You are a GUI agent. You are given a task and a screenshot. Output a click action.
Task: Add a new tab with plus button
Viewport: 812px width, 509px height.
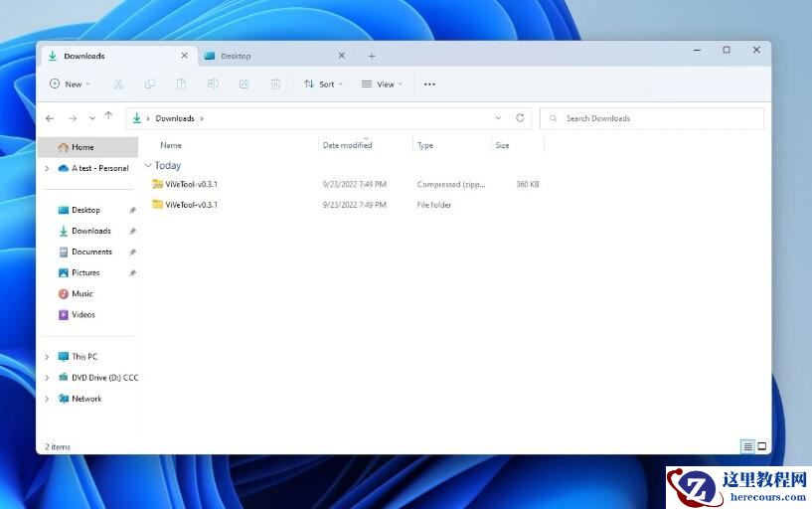372,56
